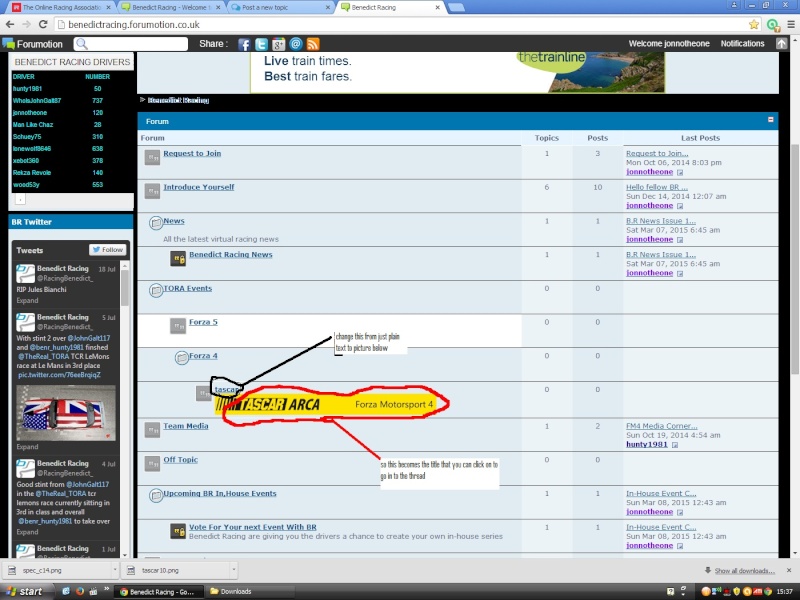Open the UK flag car tweet image

[66, 413]
